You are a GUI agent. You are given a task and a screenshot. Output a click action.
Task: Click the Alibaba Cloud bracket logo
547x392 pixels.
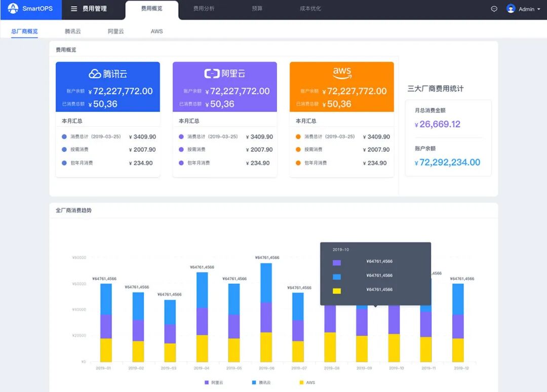212,73
